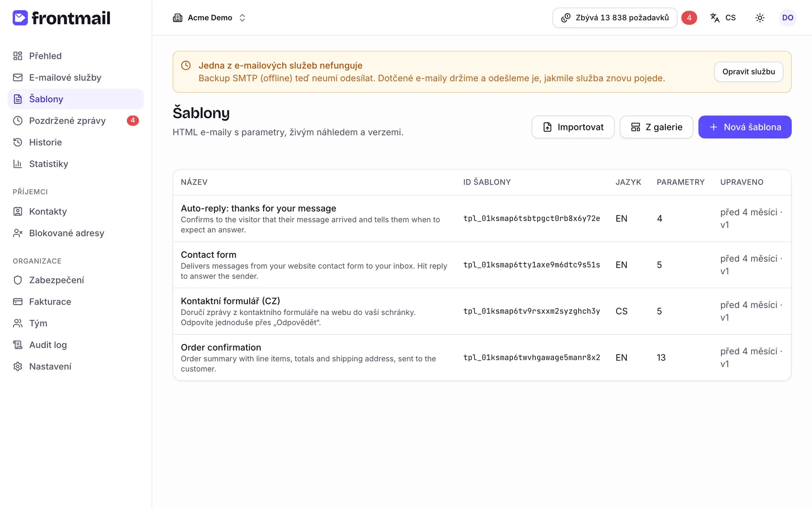Click the PARAMETRY column header
812x508 pixels.
680,182
